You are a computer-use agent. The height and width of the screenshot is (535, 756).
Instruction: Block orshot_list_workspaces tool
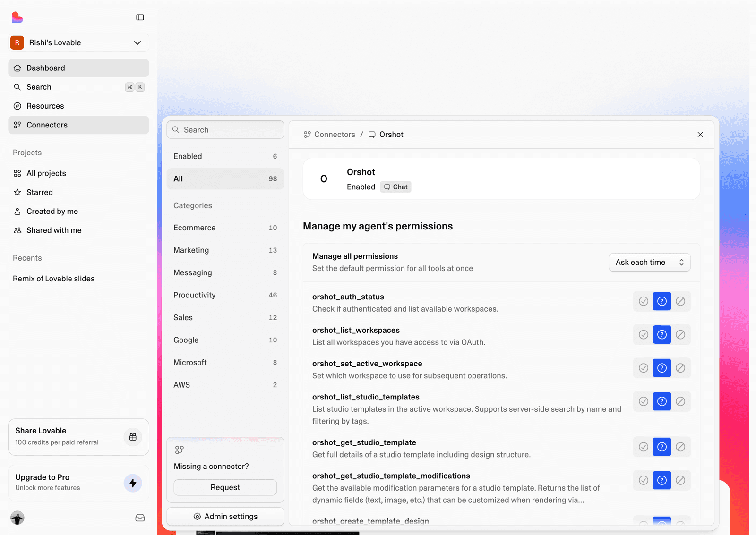(680, 335)
